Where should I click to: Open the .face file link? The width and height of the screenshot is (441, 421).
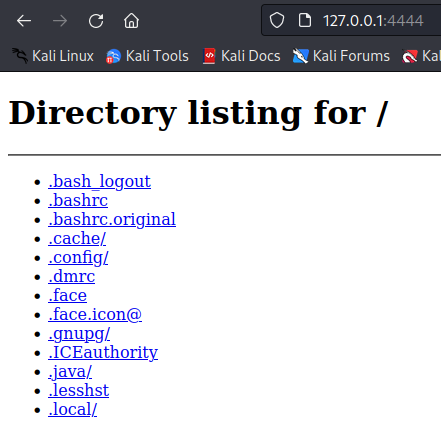point(68,296)
